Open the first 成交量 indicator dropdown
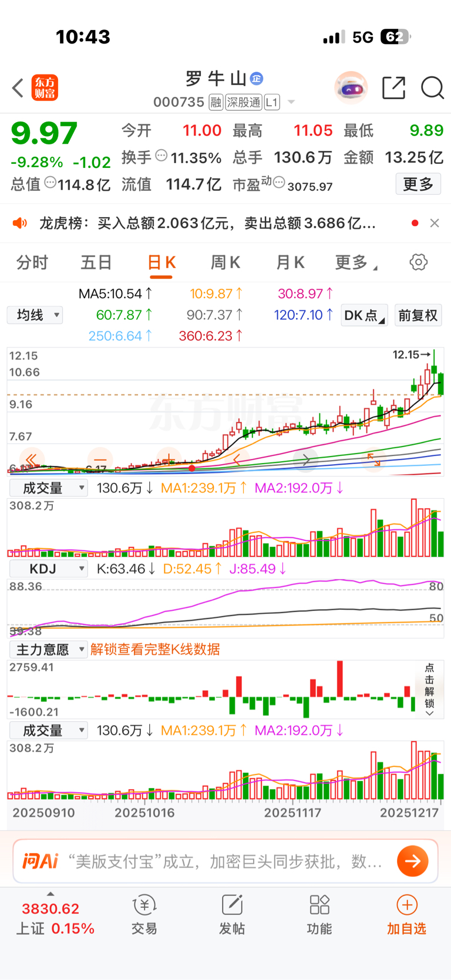This screenshot has width=451, height=980. tap(49, 488)
